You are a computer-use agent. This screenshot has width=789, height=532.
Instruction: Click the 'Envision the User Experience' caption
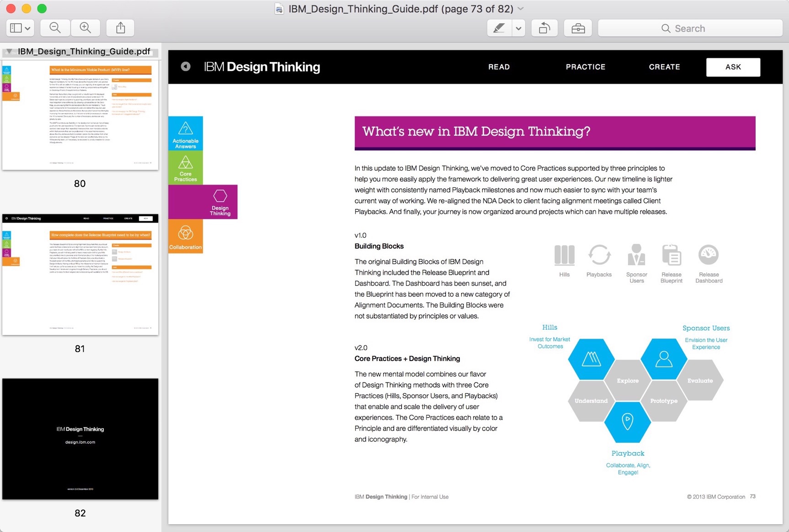click(x=706, y=344)
